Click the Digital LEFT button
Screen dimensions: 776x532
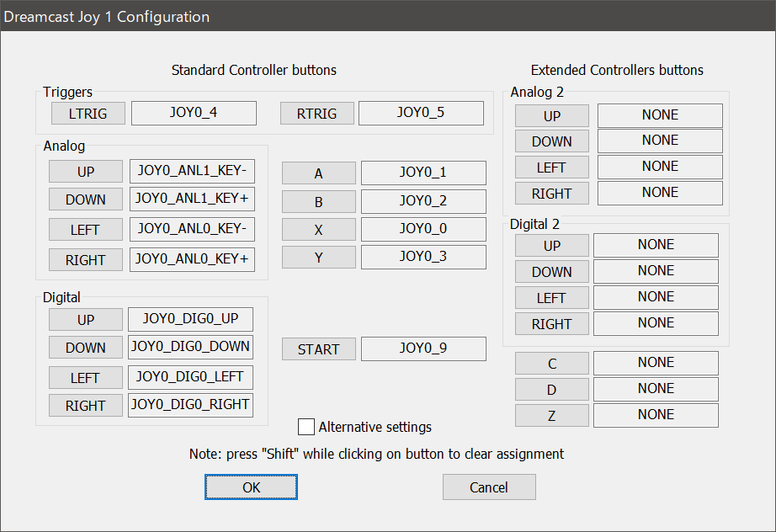coord(86,378)
